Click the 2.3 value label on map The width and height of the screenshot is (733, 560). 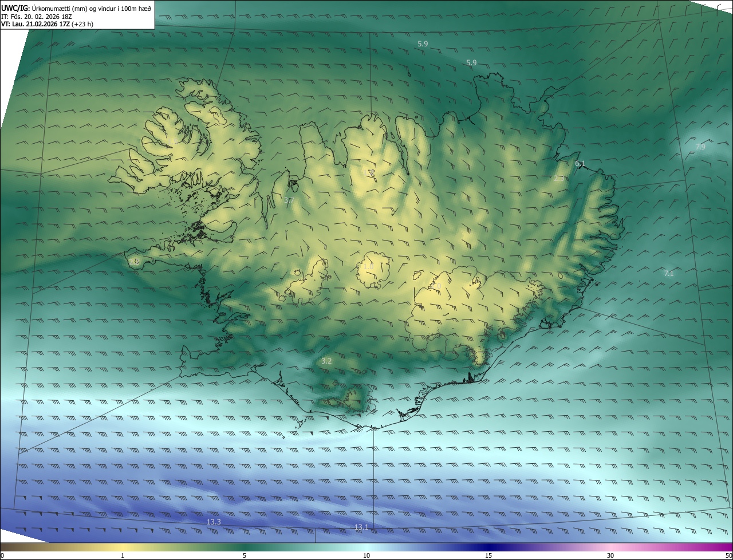pos(559,179)
